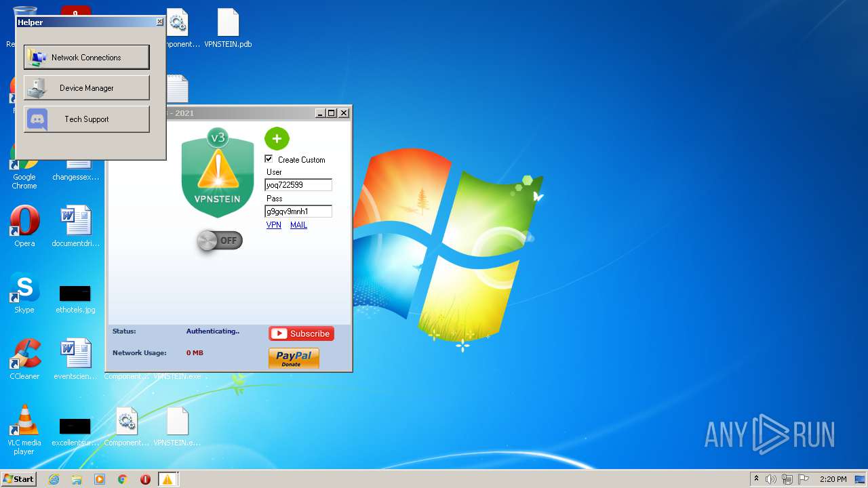This screenshot has height=488, width=868.
Task: Click the YouTube Subscribe button
Action: 301,333
